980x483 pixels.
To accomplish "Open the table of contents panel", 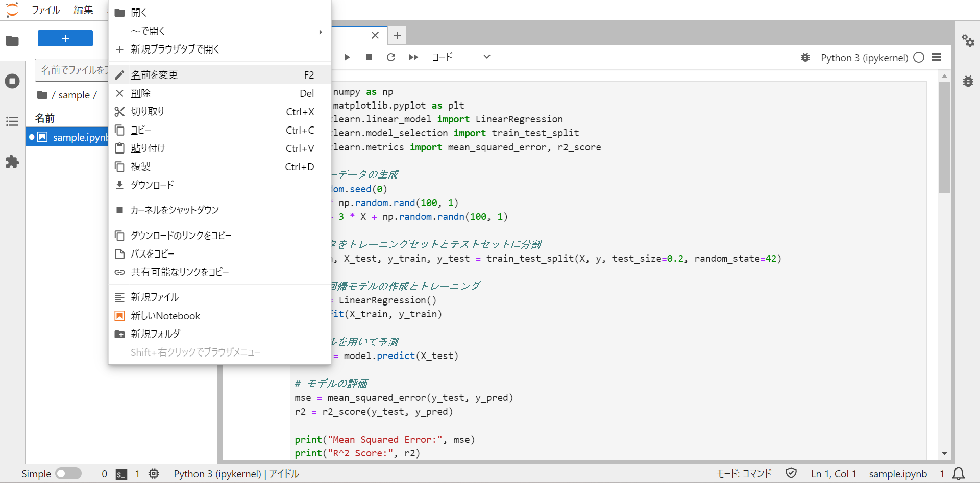I will click(x=12, y=121).
